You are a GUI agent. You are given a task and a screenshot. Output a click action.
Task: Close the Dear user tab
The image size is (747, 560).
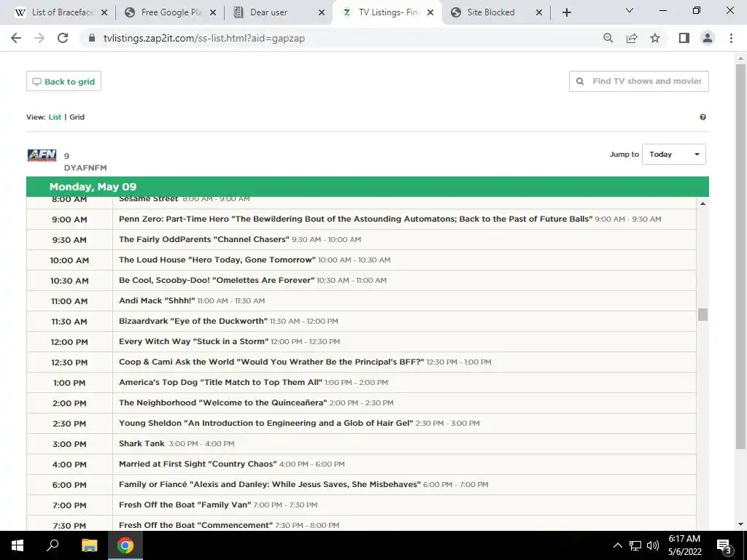pos(322,12)
